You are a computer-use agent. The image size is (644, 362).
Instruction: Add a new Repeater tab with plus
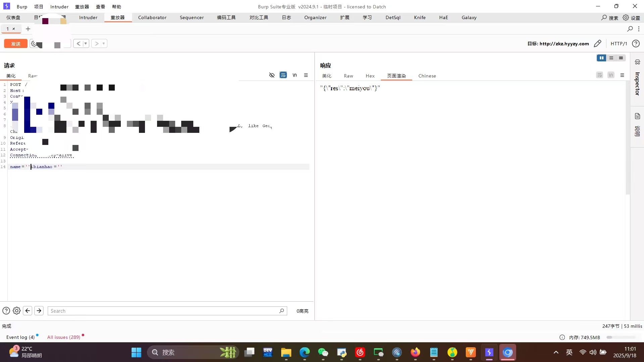[28, 29]
